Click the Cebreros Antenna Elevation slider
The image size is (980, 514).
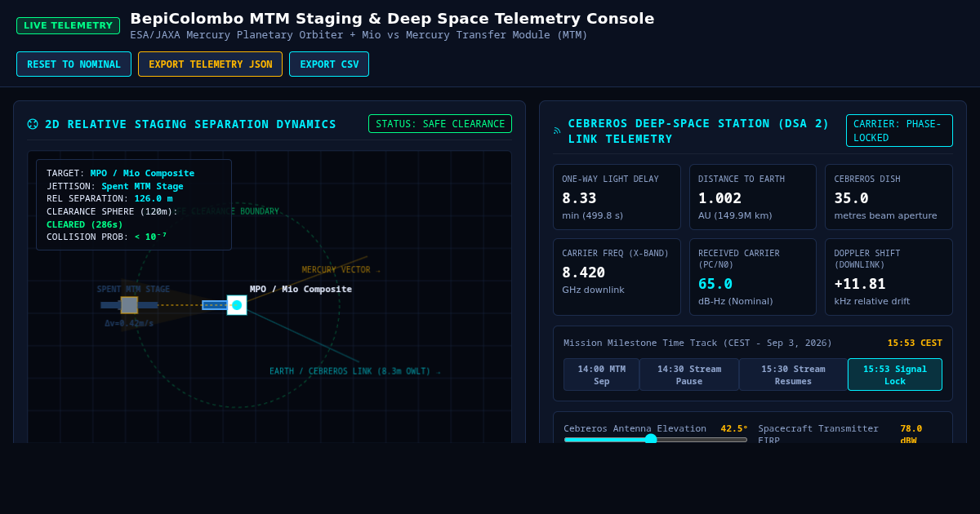click(x=655, y=439)
